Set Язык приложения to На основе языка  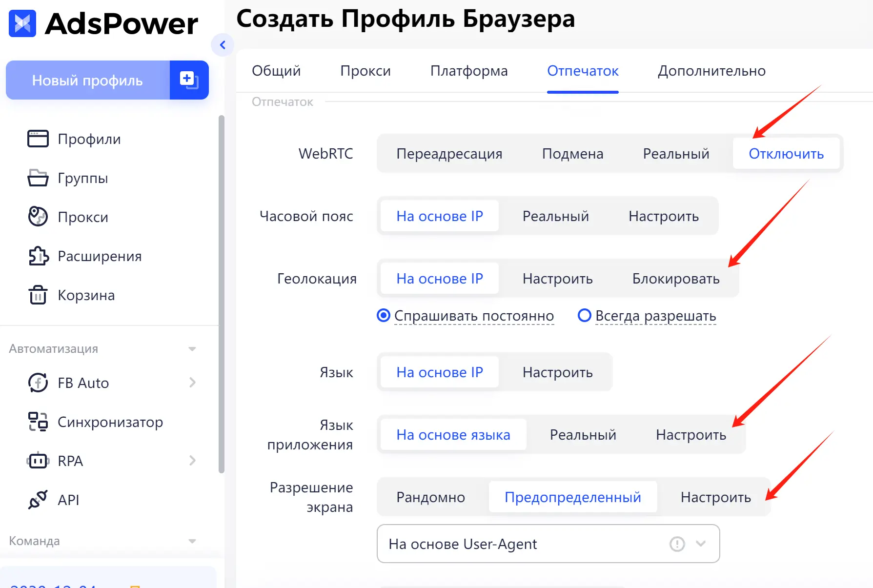(453, 435)
